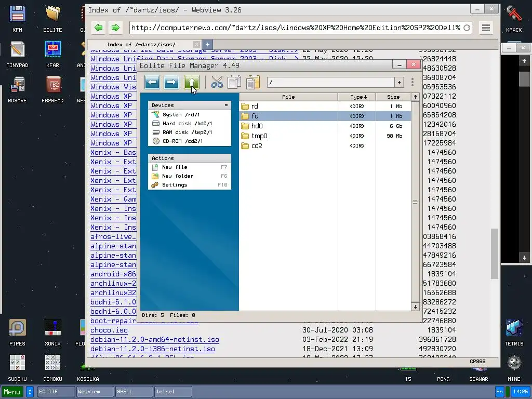Launch GOMOKU game icon
The height and width of the screenshot is (399, 532).
(52, 368)
